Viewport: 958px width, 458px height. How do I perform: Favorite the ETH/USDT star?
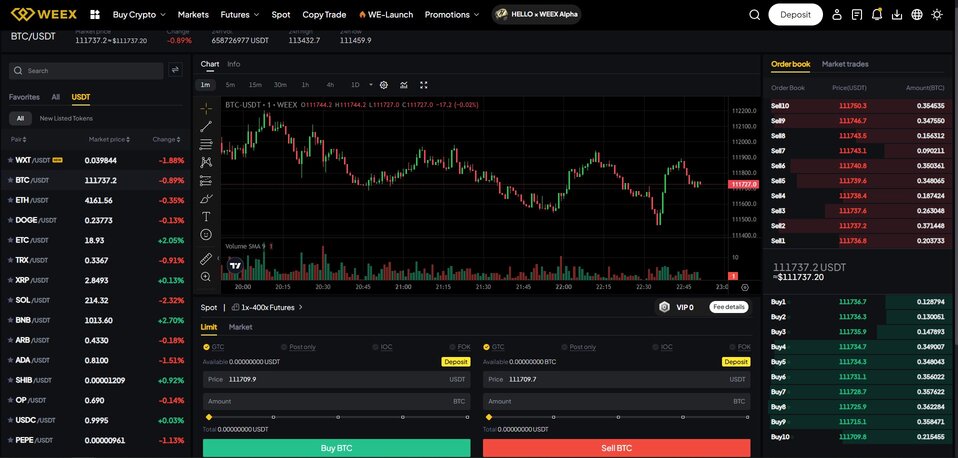[10, 200]
